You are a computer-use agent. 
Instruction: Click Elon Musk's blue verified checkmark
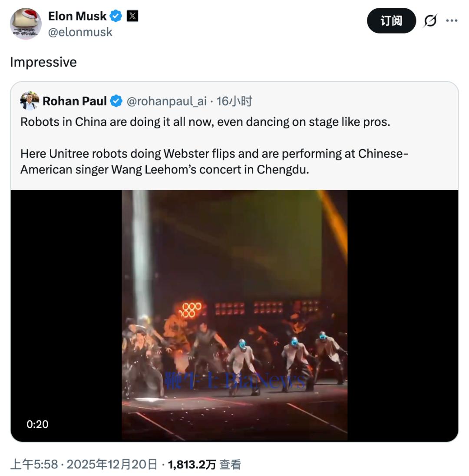point(116,17)
